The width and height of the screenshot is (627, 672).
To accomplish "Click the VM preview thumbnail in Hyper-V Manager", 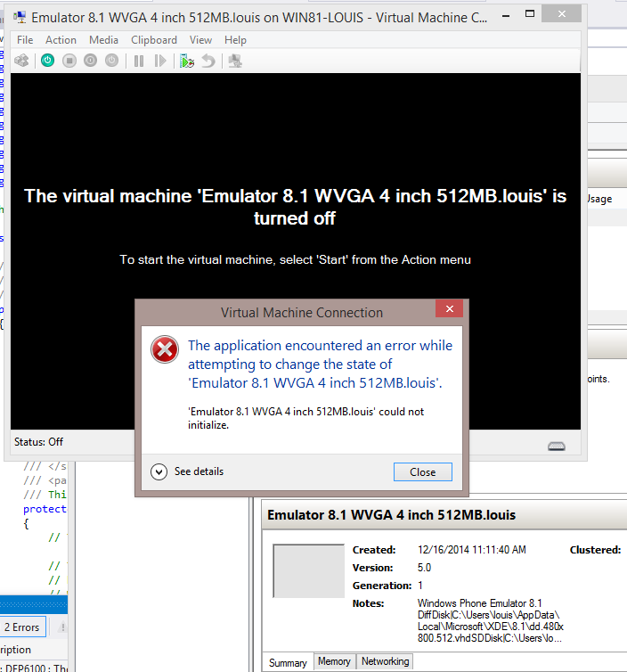I will 308,570.
